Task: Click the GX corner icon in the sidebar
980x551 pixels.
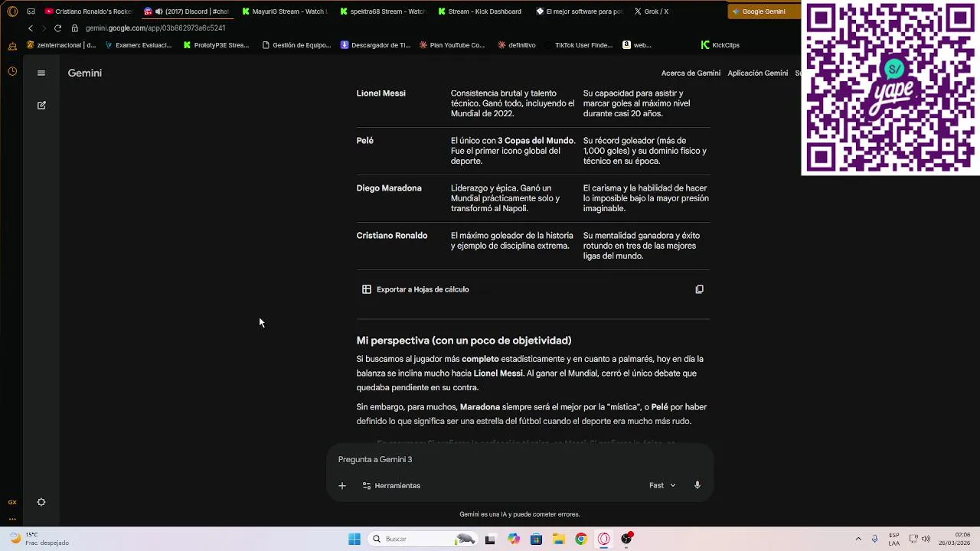Action: 12,502
